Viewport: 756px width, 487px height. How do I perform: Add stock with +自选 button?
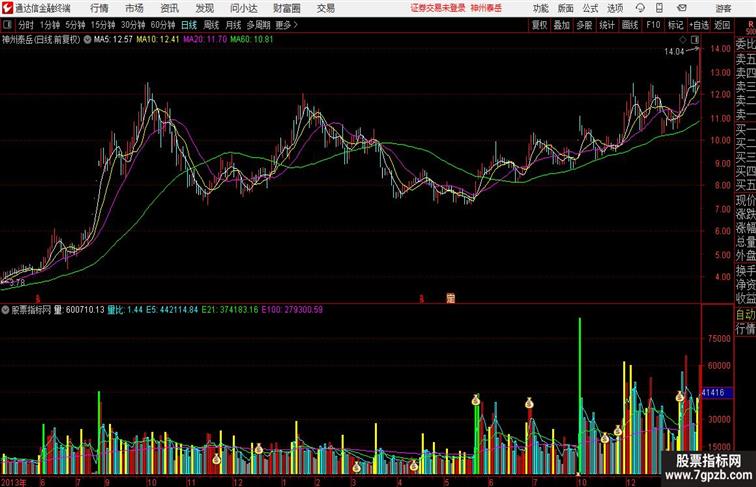(x=699, y=25)
